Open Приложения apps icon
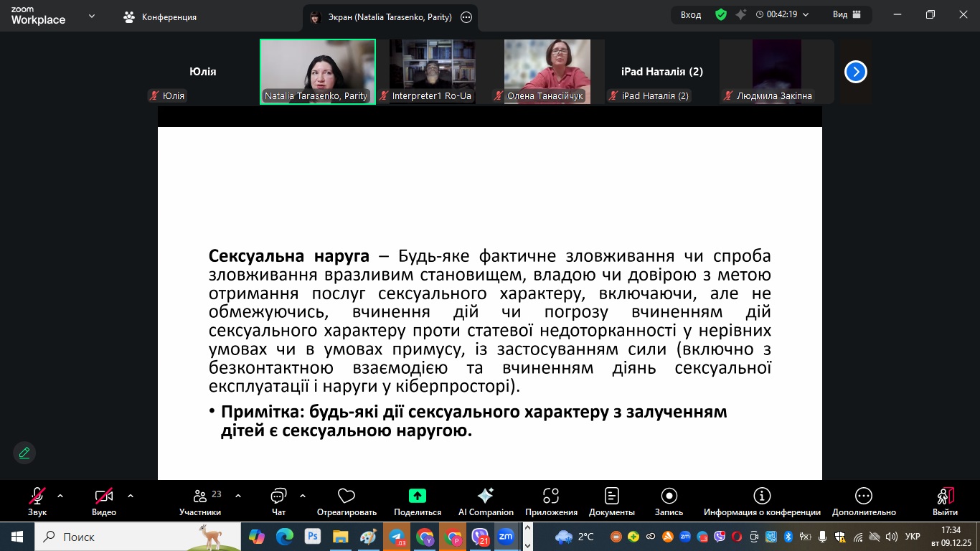The image size is (980, 551). (x=551, y=496)
